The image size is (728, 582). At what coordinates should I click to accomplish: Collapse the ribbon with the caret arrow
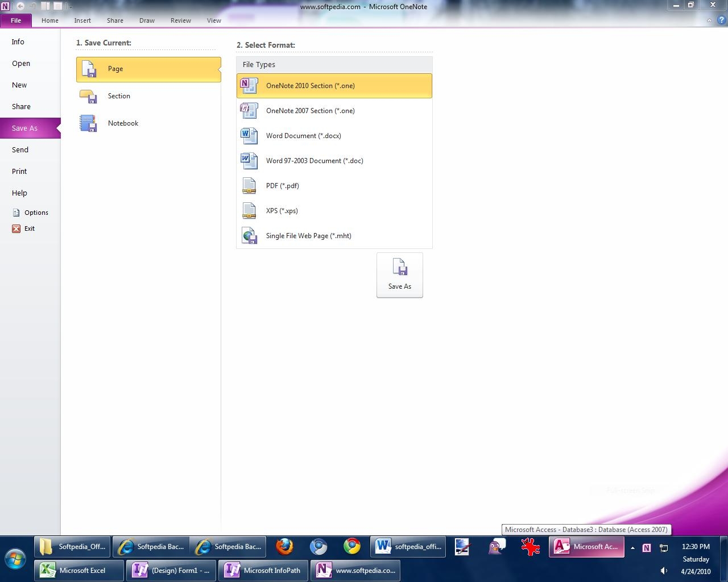(x=709, y=20)
